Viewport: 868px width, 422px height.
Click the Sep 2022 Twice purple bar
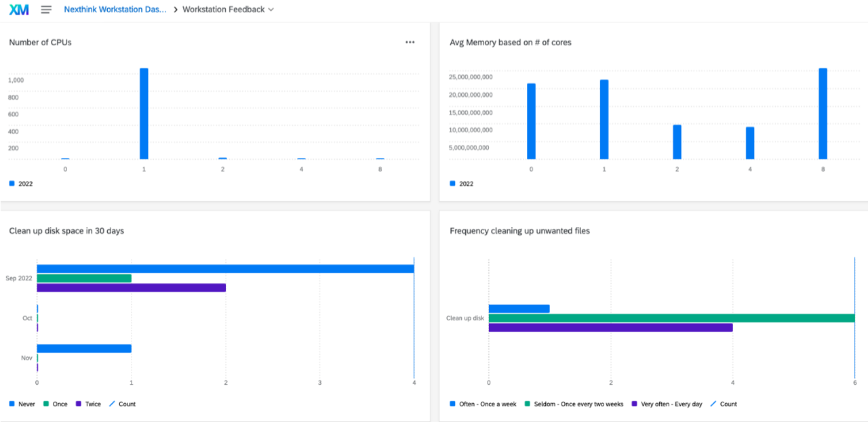click(131, 288)
